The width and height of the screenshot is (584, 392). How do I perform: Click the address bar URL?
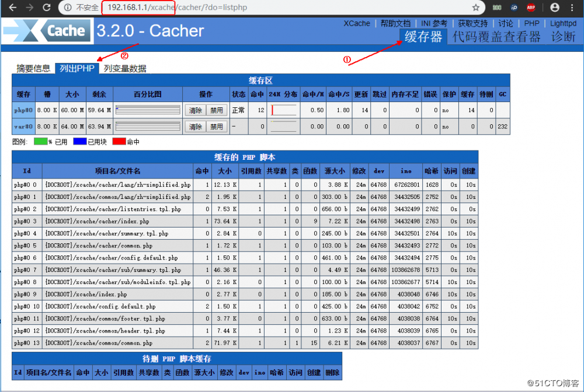click(178, 8)
